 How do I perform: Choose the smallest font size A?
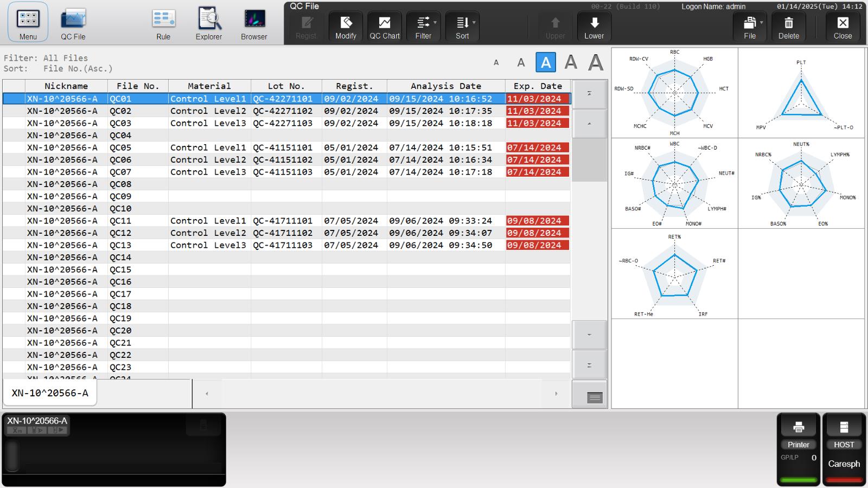coord(496,63)
